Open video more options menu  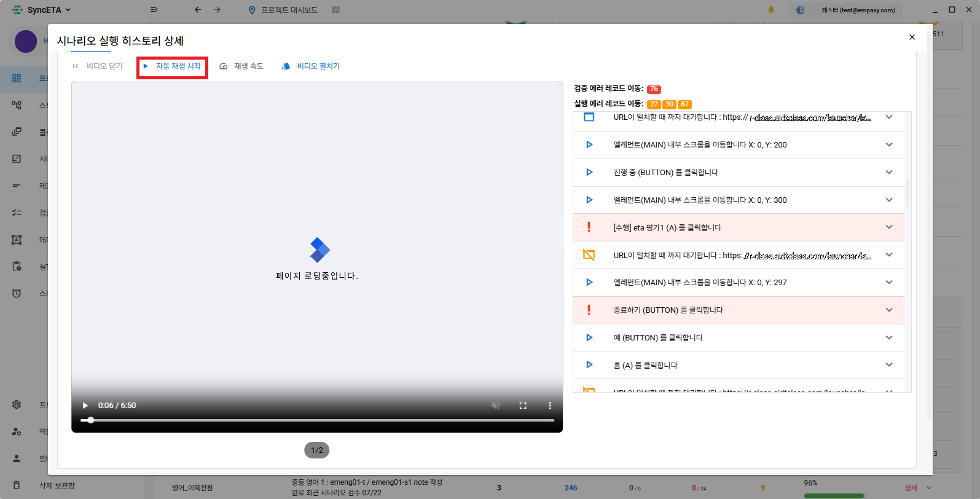(x=550, y=406)
